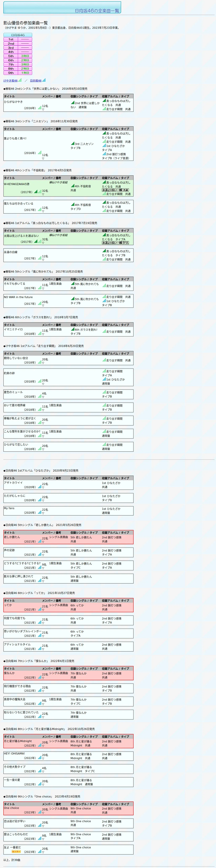The image size is (216, 868).
Task: Expand the 21名 list for 思いがけないダブルレインボー
Action: [x=43, y=636]
